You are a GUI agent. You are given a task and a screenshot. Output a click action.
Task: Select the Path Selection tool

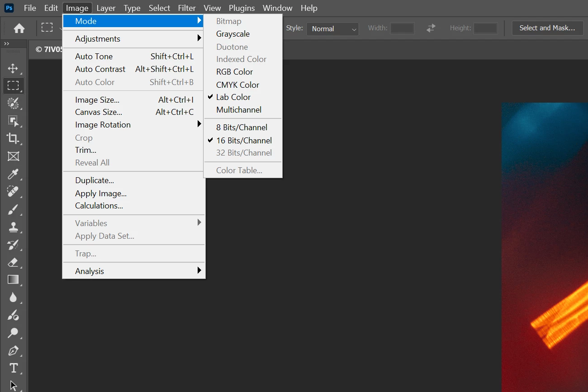(13, 385)
